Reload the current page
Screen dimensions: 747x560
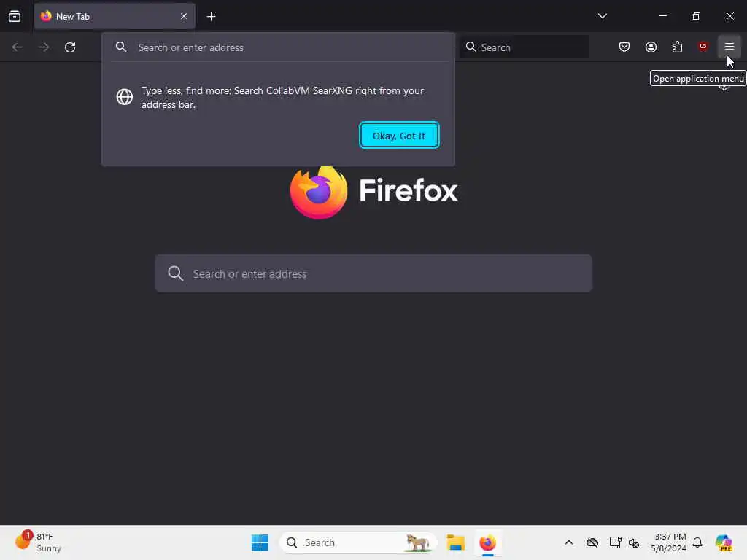click(x=70, y=47)
